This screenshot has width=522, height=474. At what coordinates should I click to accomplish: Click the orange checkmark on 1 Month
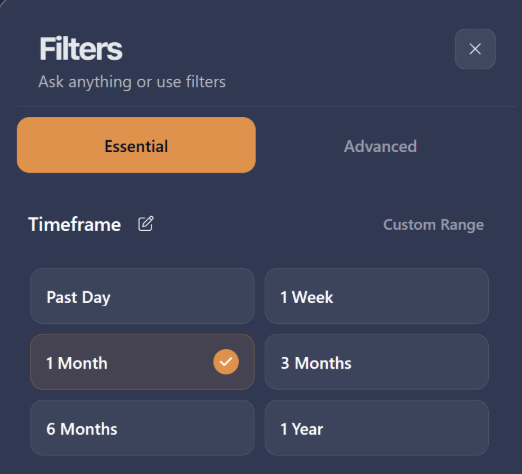[226, 362]
